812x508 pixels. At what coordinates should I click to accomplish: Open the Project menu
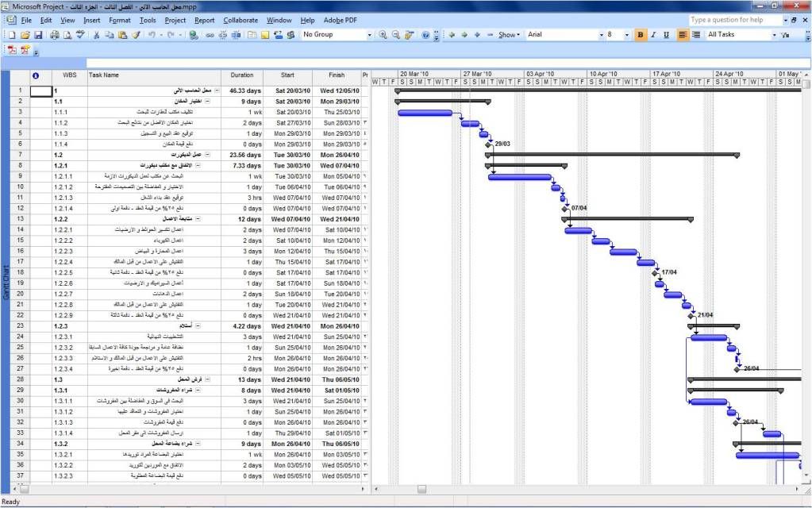coord(175,20)
